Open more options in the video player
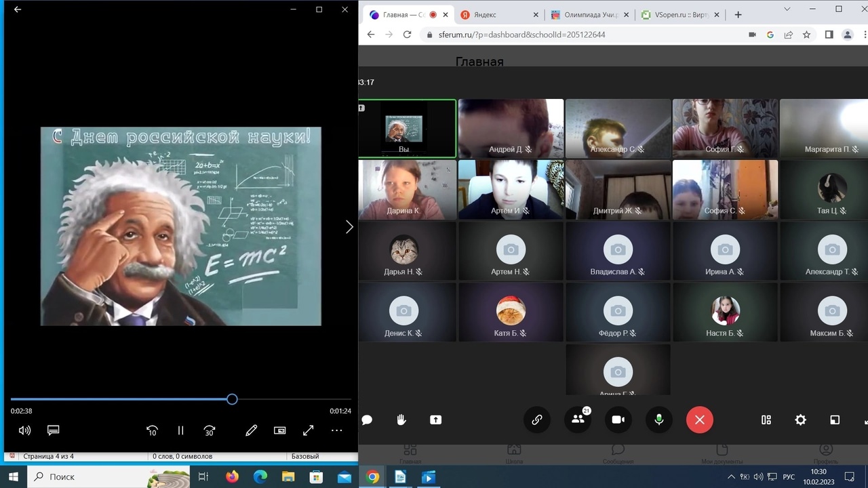The height and width of the screenshot is (488, 868). click(336, 430)
